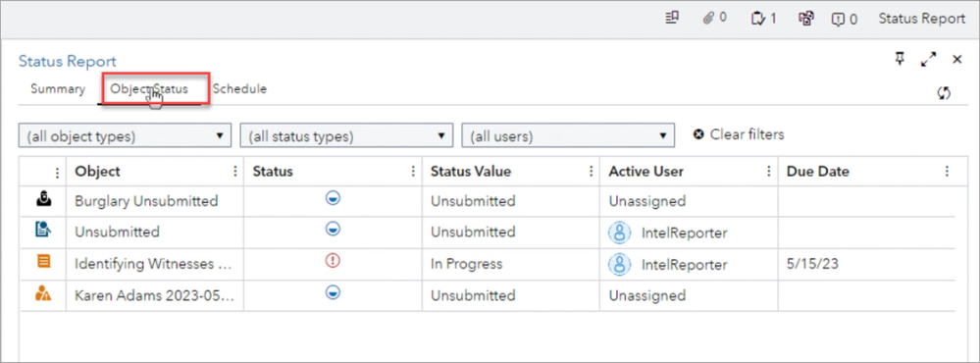Click the workspaces stacked-boxes icon in top toolbar
This screenshot has height=363, width=980.
pos(805,18)
